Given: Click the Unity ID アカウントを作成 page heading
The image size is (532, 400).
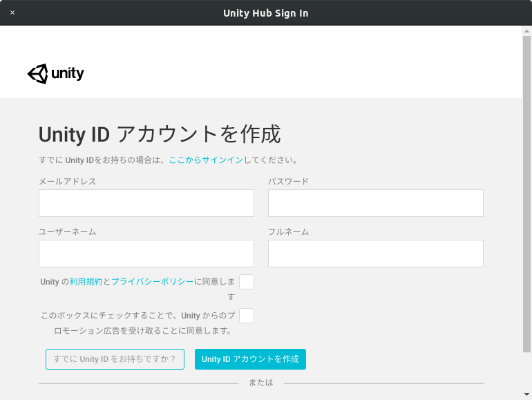Looking at the screenshot, I should [160, 134].
